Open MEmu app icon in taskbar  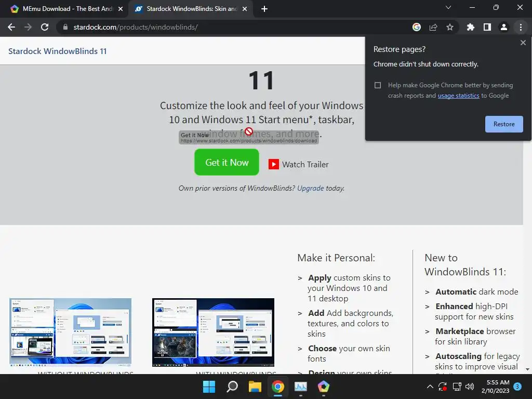click(x=323, y=387)
